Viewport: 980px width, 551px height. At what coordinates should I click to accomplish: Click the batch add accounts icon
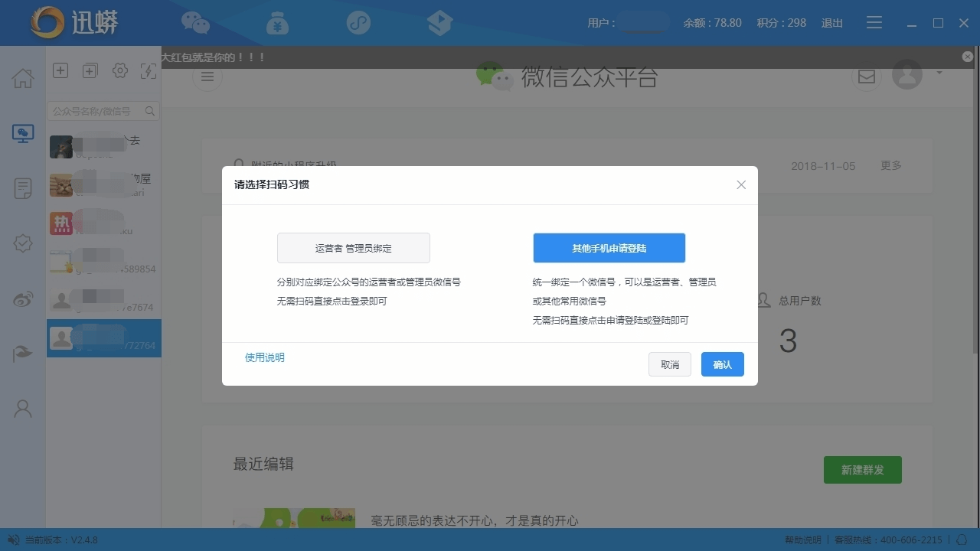(x=90, y=70)
